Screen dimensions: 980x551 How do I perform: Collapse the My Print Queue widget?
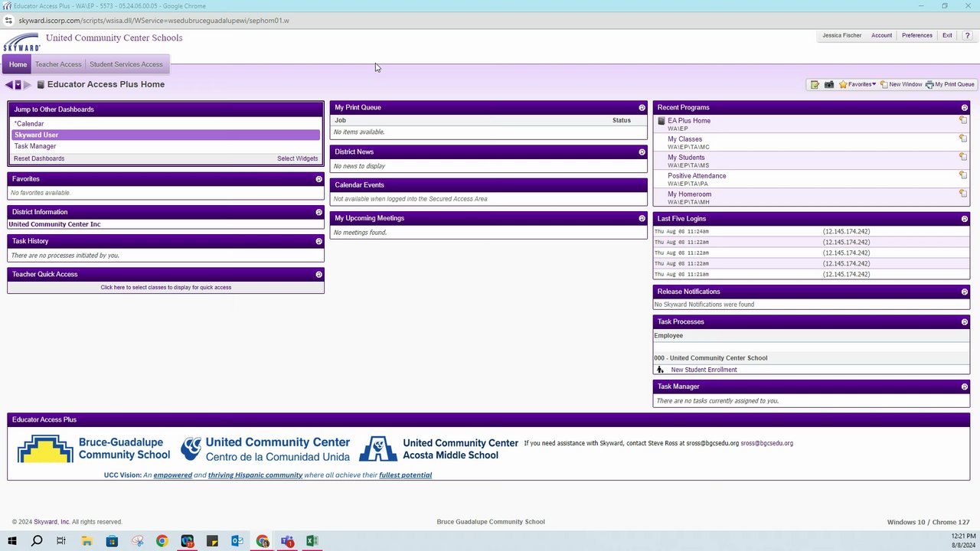(642, 108)
